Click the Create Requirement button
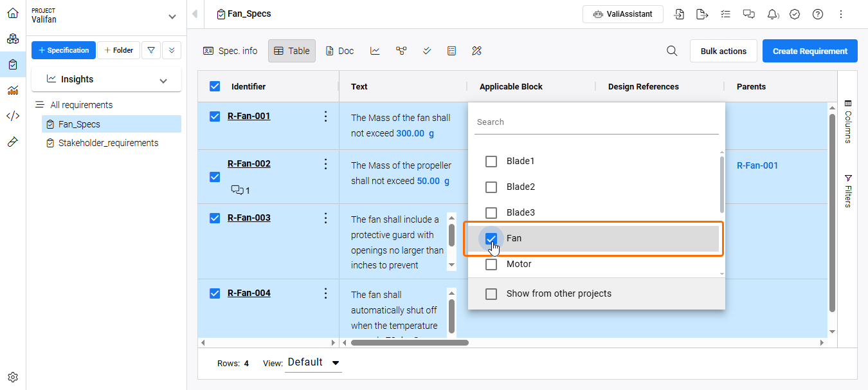This screenshot has width=868, height=390. [809, 51]
